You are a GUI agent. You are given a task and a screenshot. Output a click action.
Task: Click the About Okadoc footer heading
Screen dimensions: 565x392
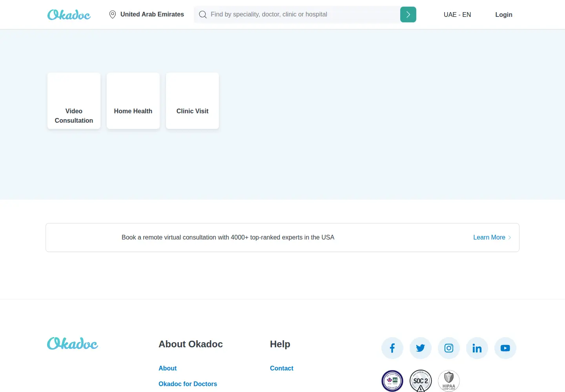(x=191, y=344)
